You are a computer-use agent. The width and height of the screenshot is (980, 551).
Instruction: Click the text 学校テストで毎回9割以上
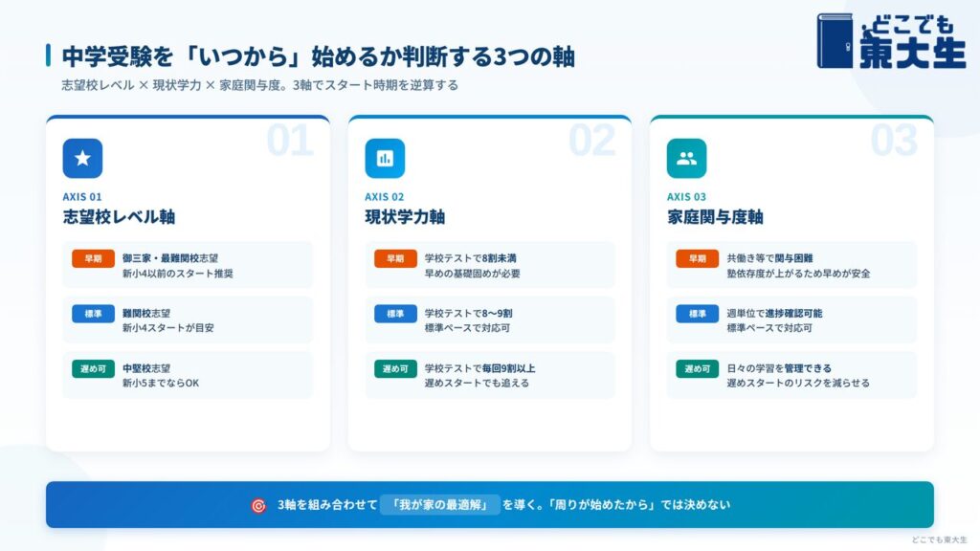(480, 368)
